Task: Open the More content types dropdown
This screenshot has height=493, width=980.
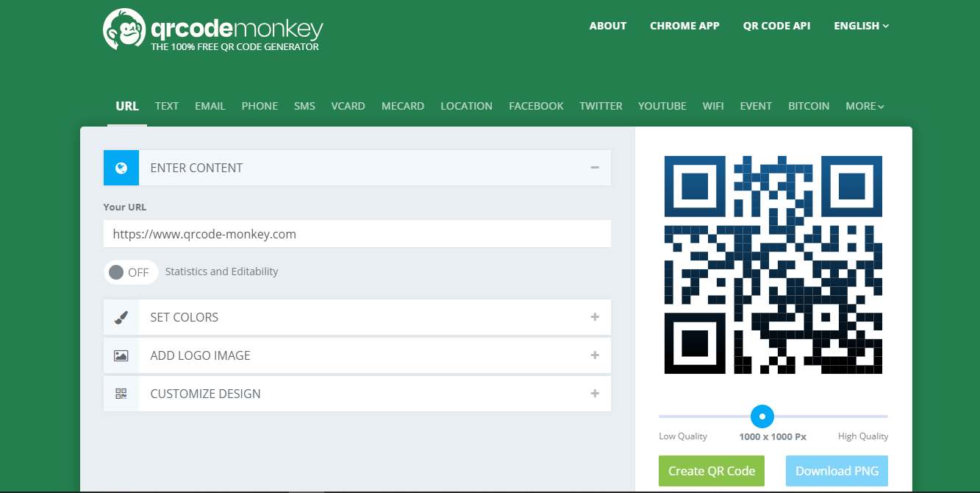Action: point(865,106)
